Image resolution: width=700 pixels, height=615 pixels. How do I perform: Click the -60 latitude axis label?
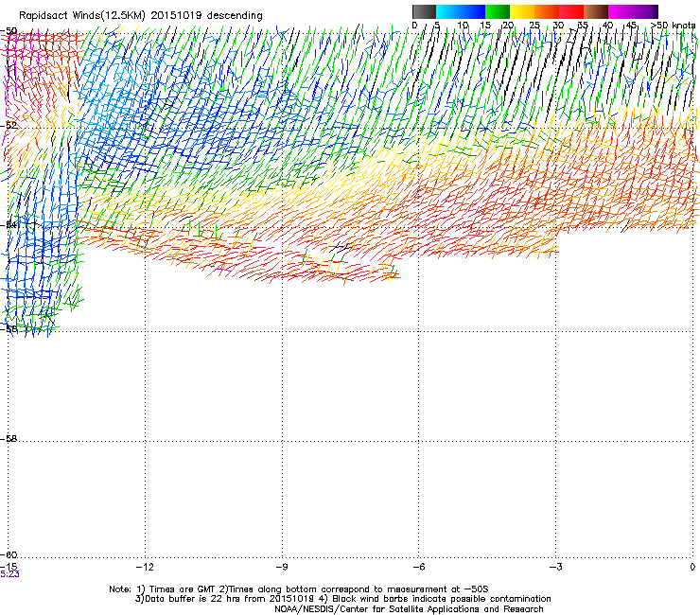[9, 554]
